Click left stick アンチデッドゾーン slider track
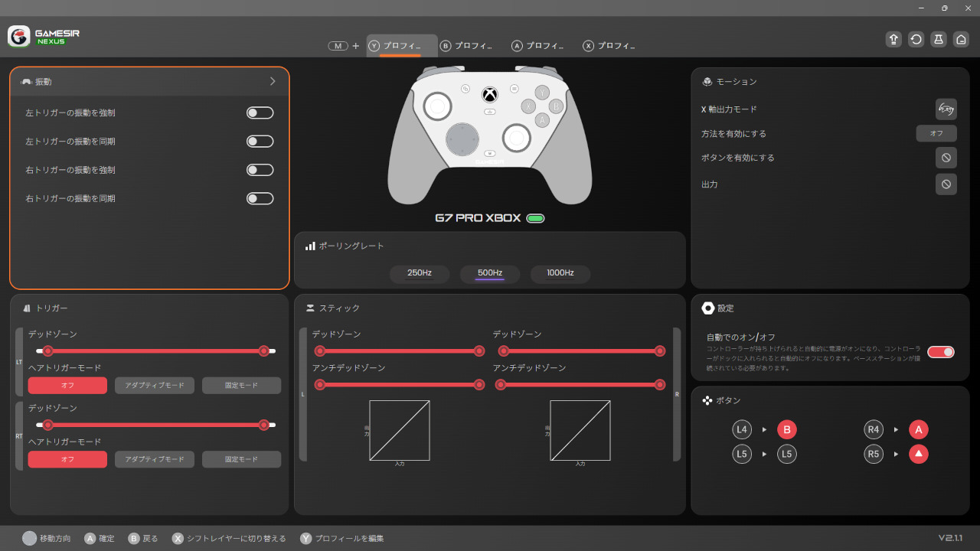 pyautogui.click(x=400, y=385)
